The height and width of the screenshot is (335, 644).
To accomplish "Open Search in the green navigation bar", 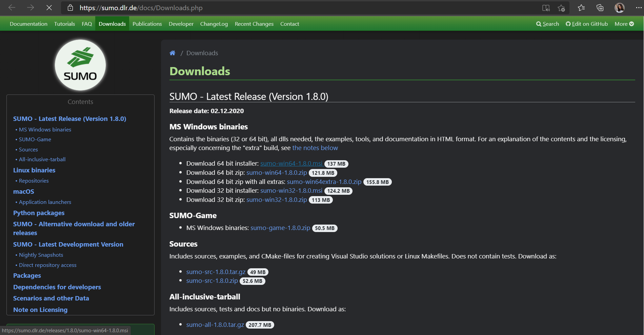I will [x=547, y=24].
